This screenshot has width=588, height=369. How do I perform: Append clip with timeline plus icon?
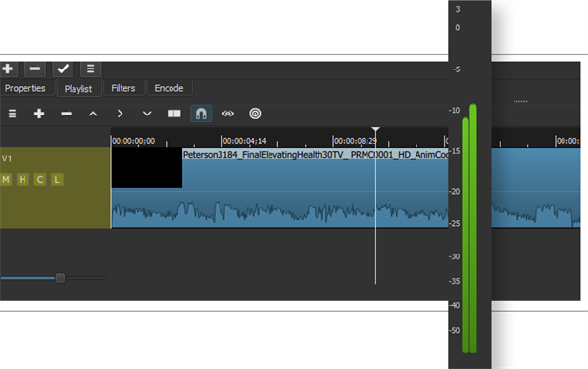[x=39, y=114]
